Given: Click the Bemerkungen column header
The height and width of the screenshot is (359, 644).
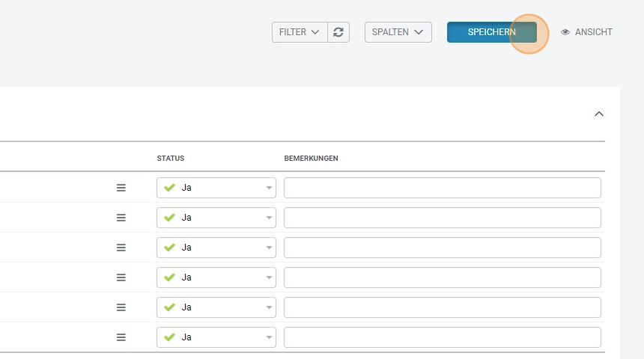Looking at the screenshot, I should pyautogui.click(x=311, y=159).
